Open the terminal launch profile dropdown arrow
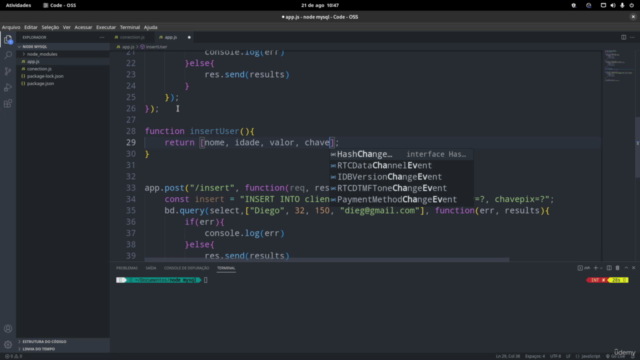The height and width of the screenshot is (360, 640). pos(601,268)
